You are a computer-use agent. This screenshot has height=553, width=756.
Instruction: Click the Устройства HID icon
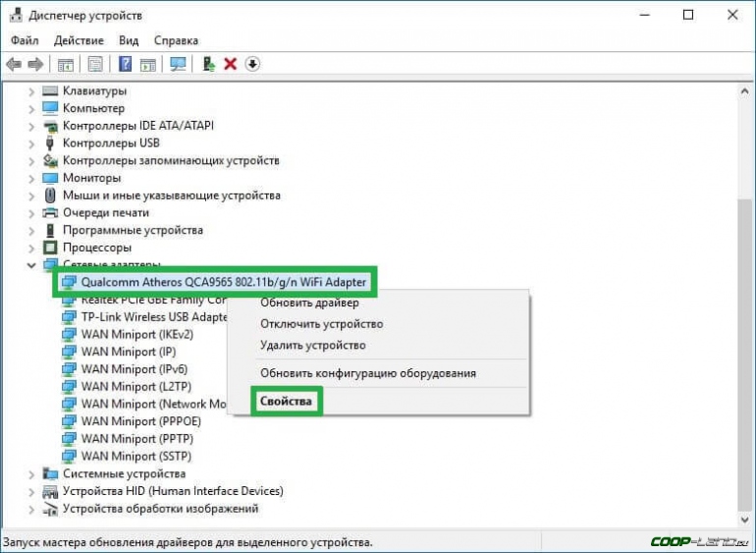(x=50, y=491)
